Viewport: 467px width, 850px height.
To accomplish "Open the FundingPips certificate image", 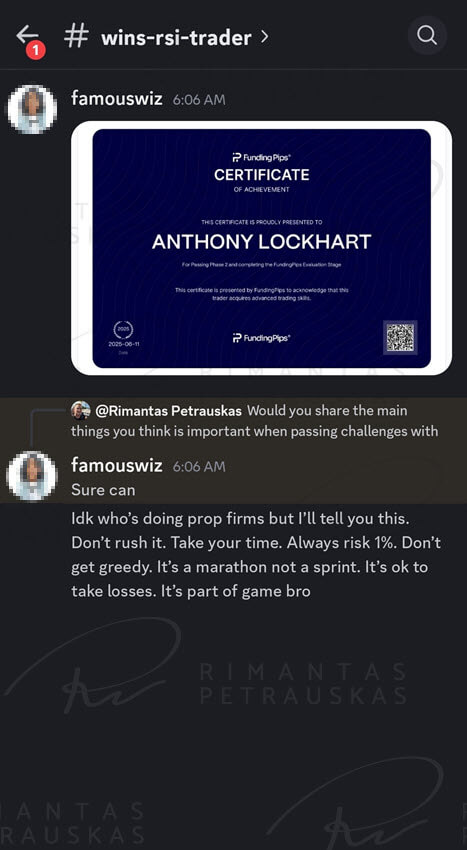I will tap(261, 248).
